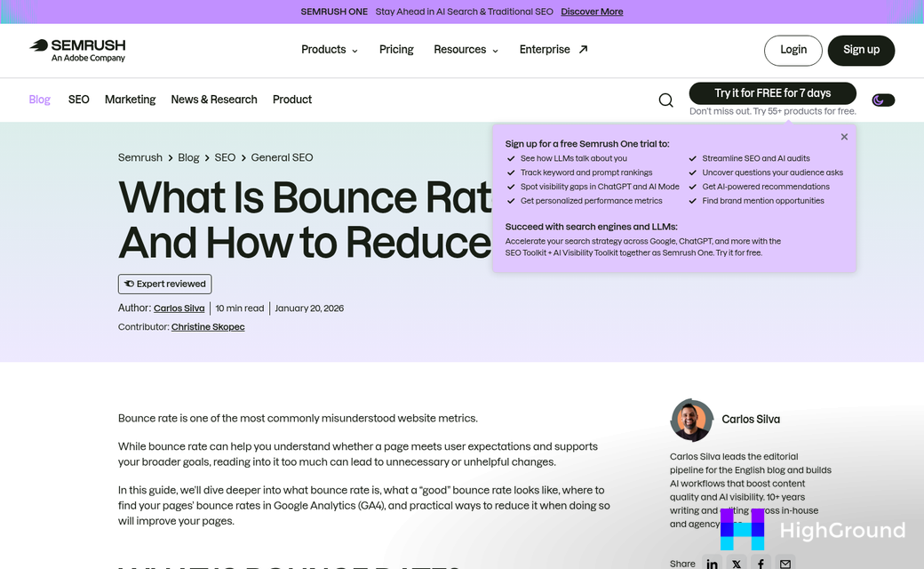Open the search magnifier icon
Image resolution: width=924 pixels, height=569 pixels.
tap(665, 100)
